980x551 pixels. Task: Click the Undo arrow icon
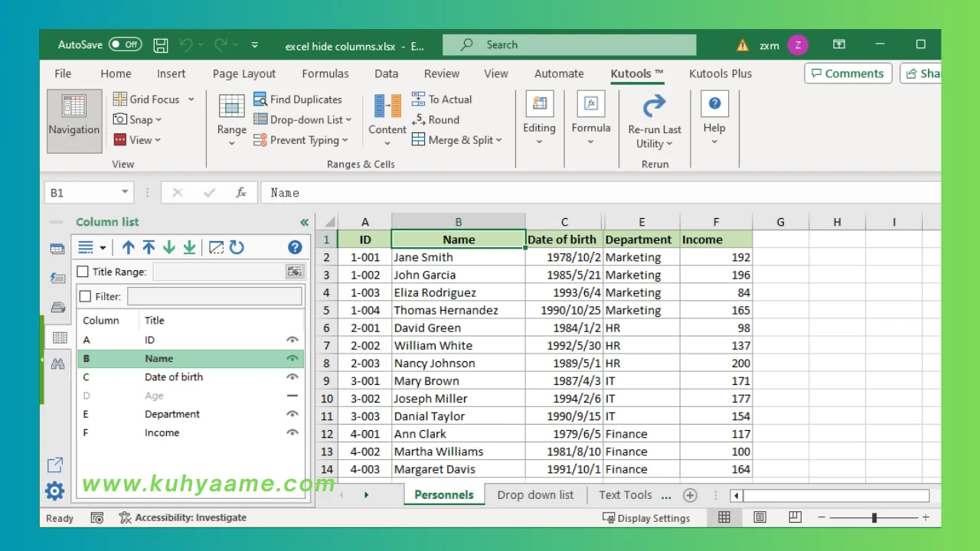(186, 45)
